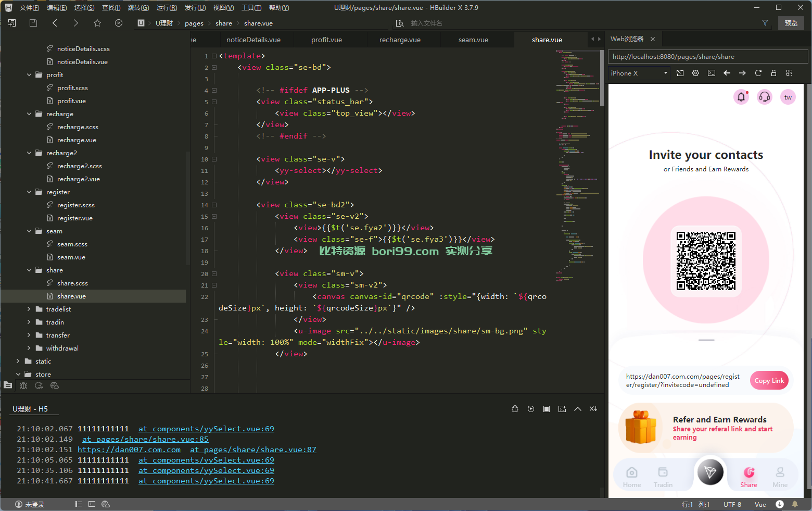
Task: Open the cloud globe icon below the project tree
Action: tap(55, 385)
